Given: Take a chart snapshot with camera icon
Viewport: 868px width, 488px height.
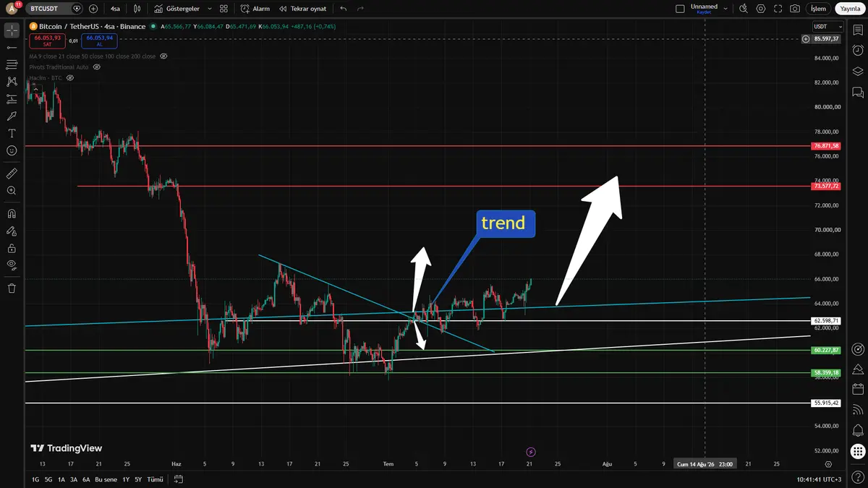Looking at the screenshot, I should (795, 9).
